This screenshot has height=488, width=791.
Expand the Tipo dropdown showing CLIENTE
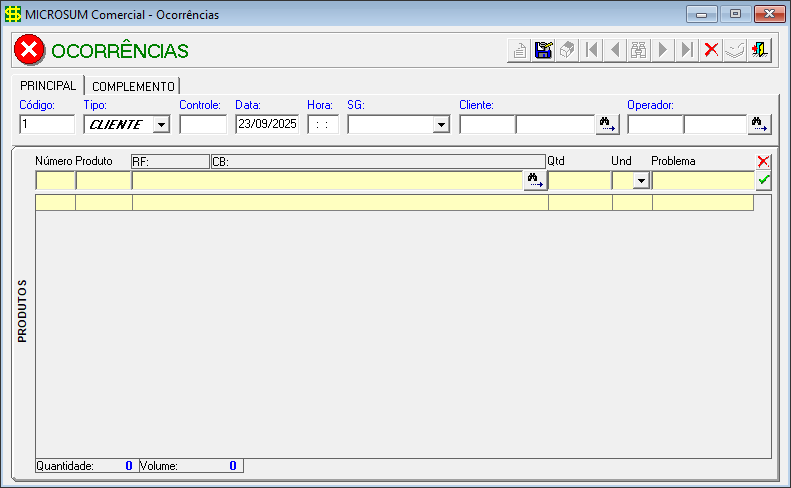pos(161,124)
